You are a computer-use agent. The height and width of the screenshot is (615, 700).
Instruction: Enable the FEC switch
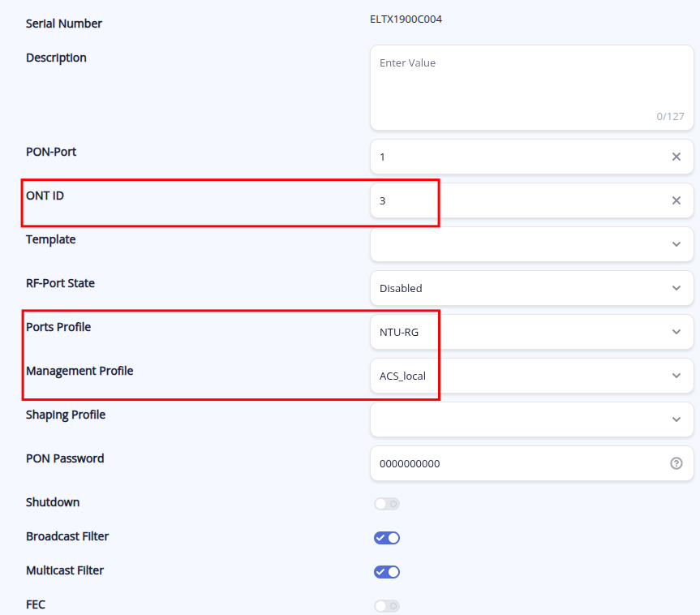387,606
